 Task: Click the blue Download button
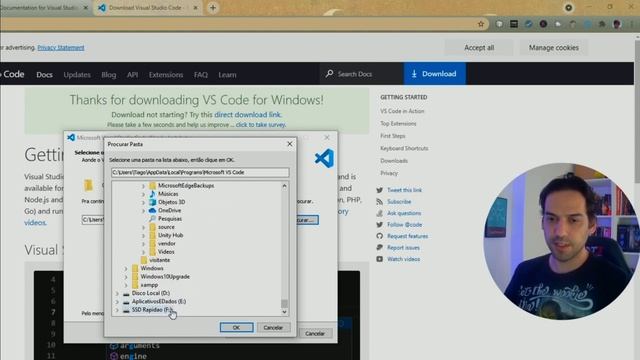point(435,74)
